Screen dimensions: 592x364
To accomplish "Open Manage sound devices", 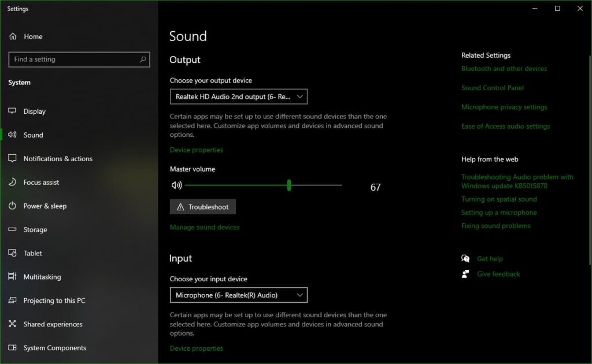I will click(x=205, y=227).
